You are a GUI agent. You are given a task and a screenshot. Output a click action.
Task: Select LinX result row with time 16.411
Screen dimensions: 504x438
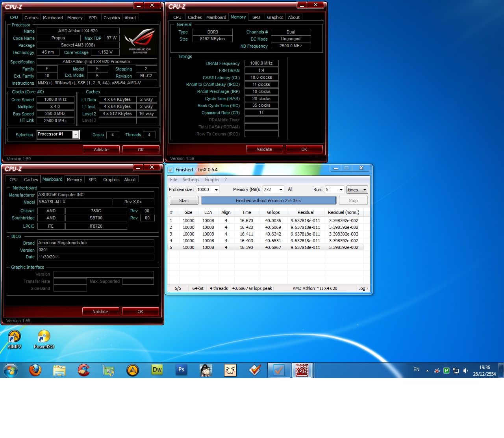(x=265, y=234)
